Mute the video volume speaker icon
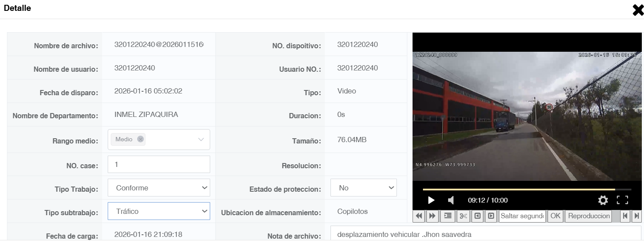 pos(451,200)
